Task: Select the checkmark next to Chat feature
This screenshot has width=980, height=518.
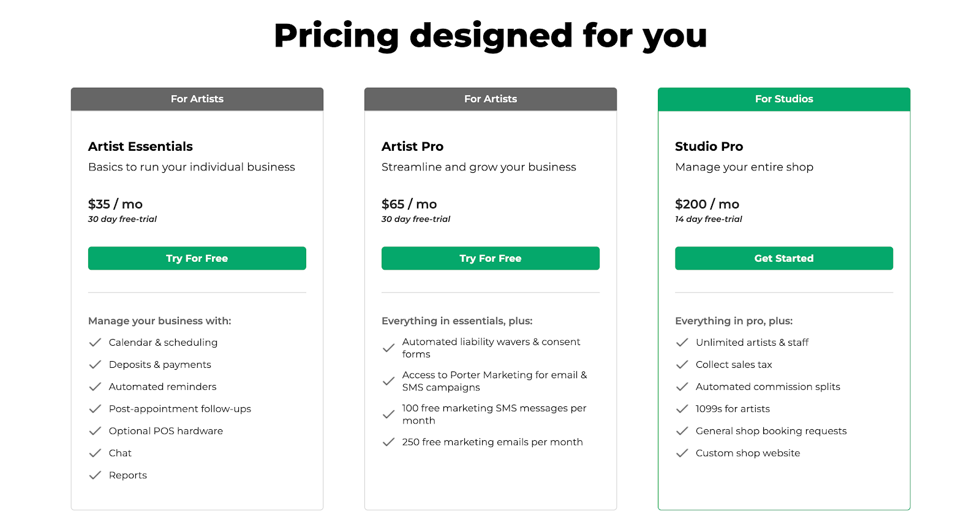Action: (96, 452)
